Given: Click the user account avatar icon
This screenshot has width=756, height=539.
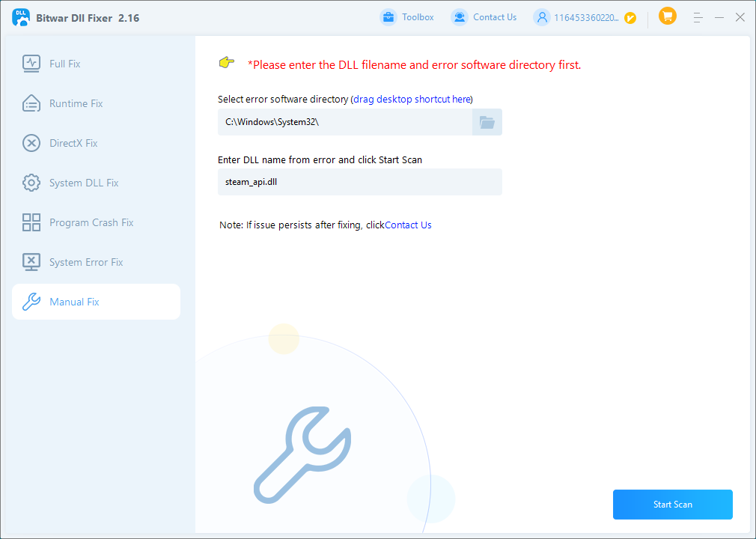Looking at the screenshot, I should pyautogui.click(x=542, y=17).
